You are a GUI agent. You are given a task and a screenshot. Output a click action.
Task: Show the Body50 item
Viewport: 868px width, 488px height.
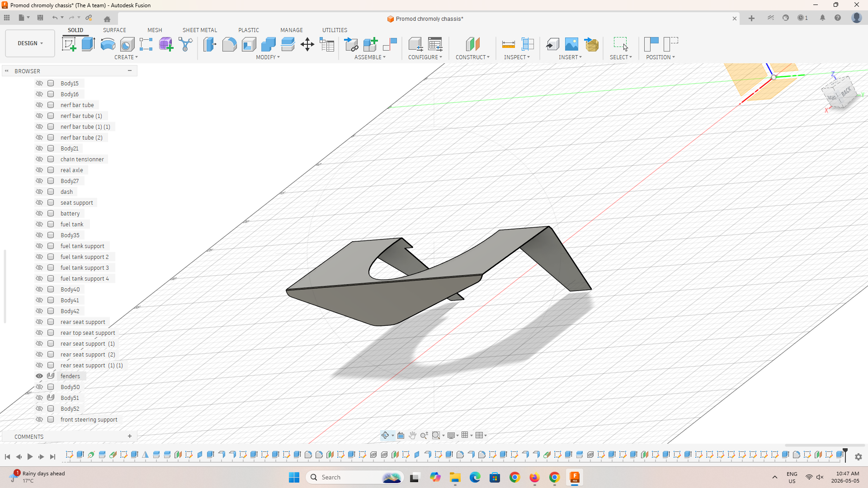tap(39, 387)
